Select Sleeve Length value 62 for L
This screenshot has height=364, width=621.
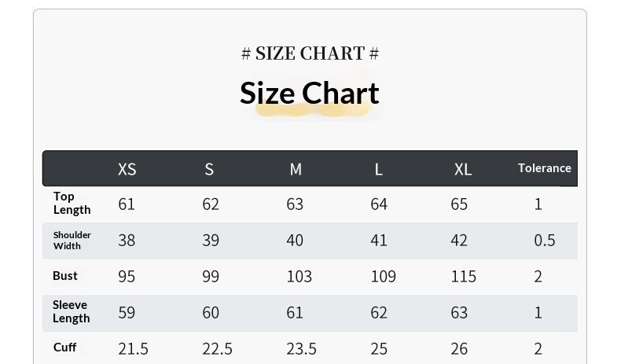click(x=379, y=313)
